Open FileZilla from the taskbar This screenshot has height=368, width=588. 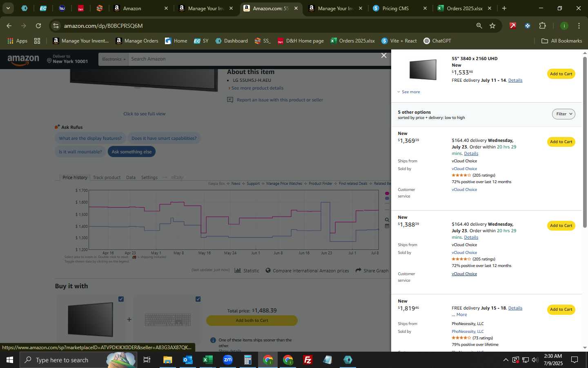pyautogui.click(x=308, y=360)
